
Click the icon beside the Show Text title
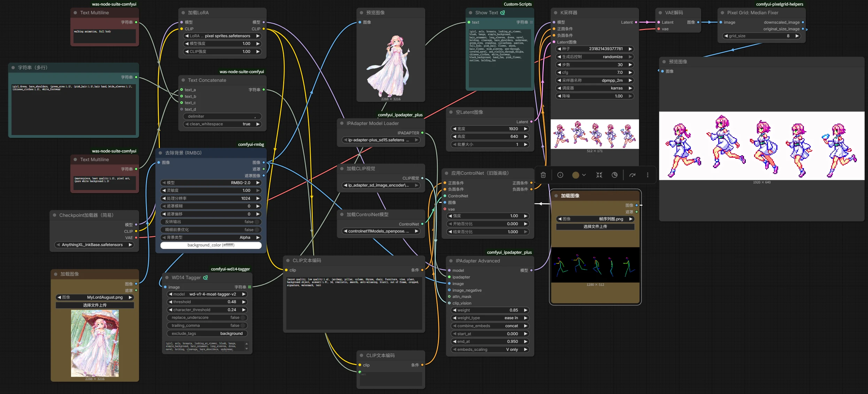[503, 13]
